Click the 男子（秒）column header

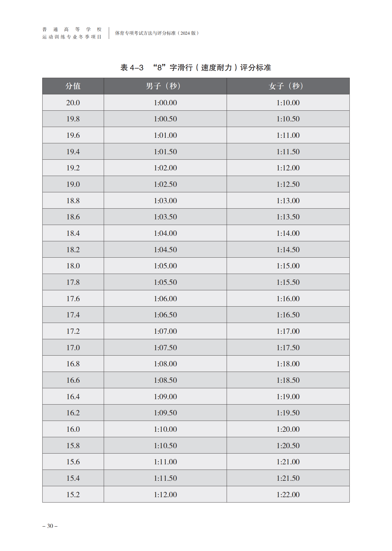165,86
